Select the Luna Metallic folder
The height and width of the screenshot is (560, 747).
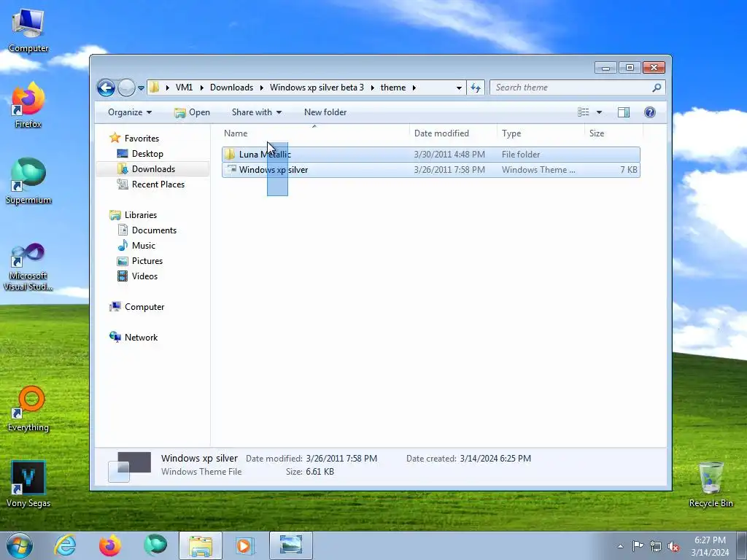430,155
